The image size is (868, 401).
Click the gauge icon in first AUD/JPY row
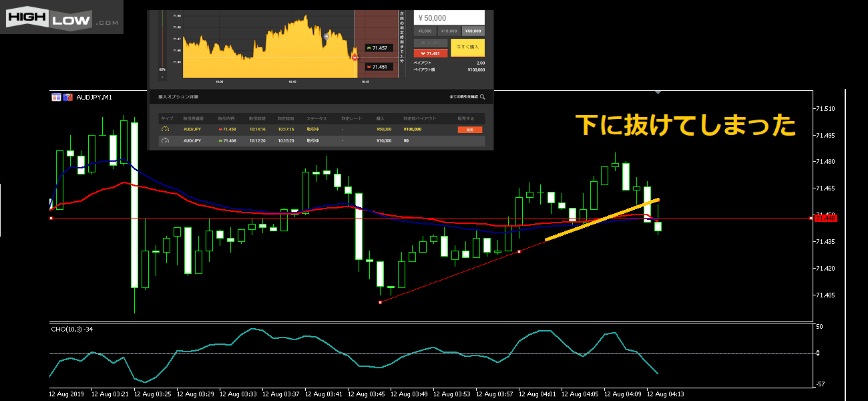pyautogui.click(x=166, y=130)
